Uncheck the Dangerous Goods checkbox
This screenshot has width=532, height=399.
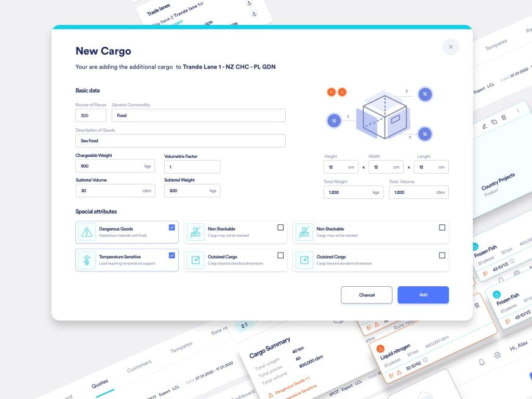171,227
